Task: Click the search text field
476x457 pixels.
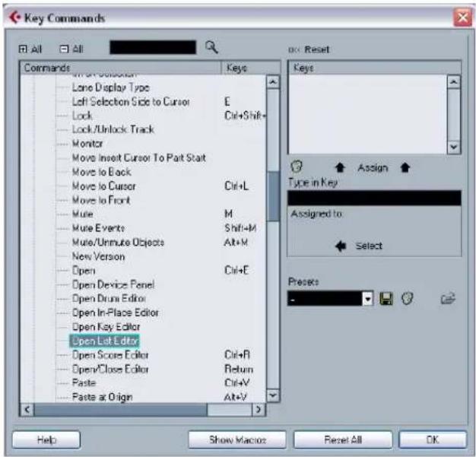Action: [153, 47]
